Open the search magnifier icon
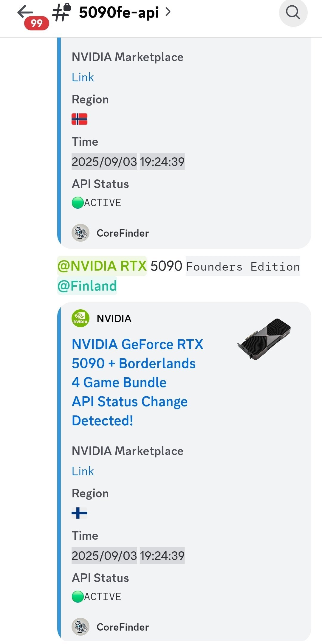The image size is (322, 644). click(x=293, y=13)
